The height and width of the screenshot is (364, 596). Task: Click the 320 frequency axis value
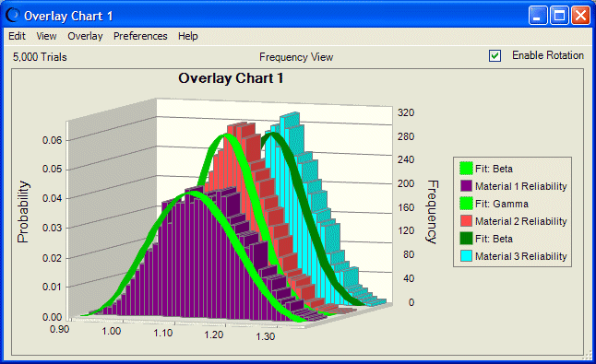[406, 112]
